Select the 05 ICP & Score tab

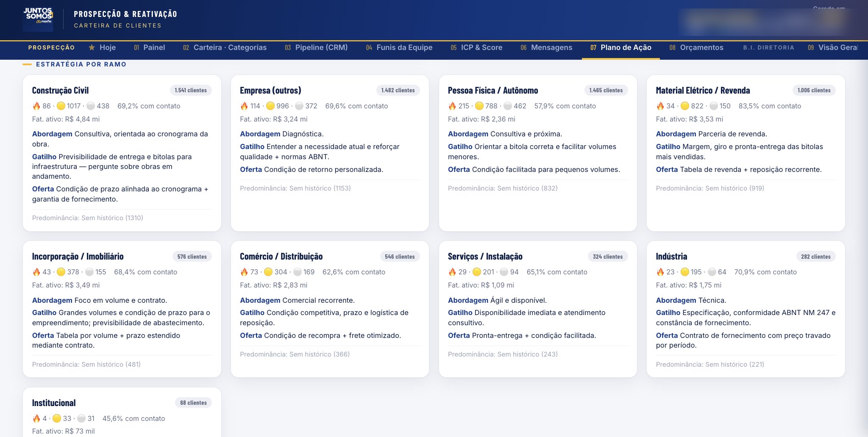pos(476,47)
